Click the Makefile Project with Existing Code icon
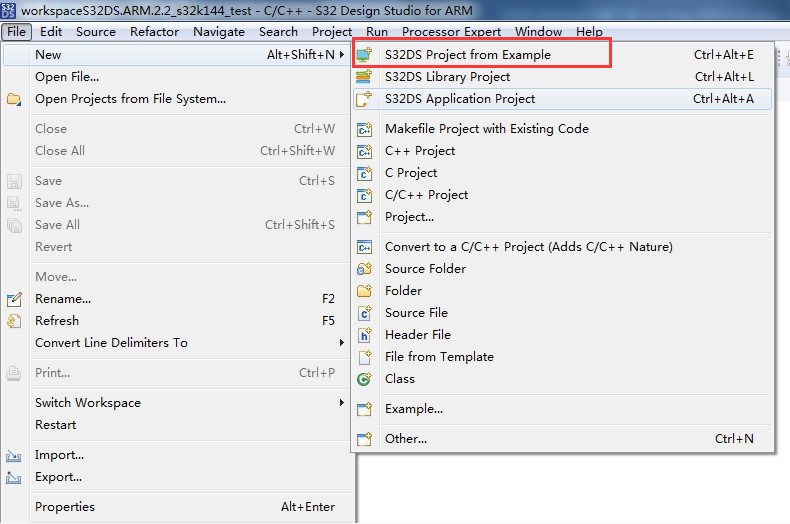This screenshot has width=790, height=524. pyautogui.click(x=364, y=129)
